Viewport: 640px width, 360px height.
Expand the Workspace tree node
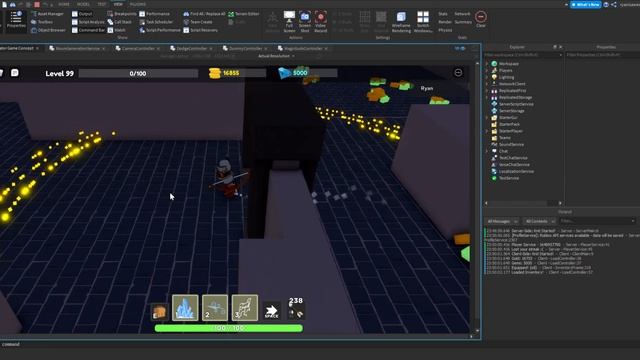pos(487,64)
